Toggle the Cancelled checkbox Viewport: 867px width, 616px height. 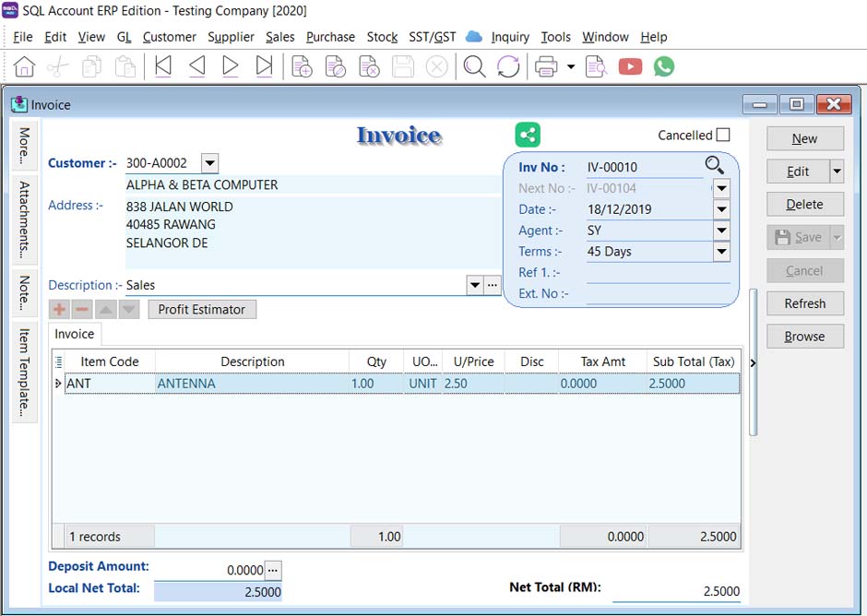tap(722, 135)
